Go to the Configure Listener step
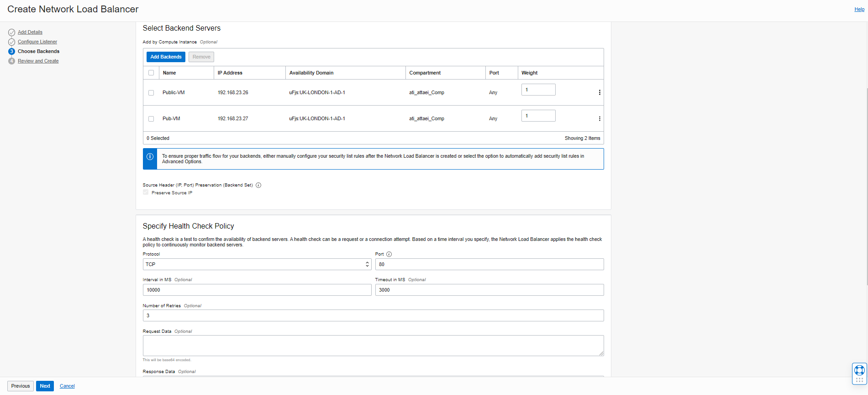The width and height of the screenshot is (868, 395). pyautogui.click(x=37, y=42)
